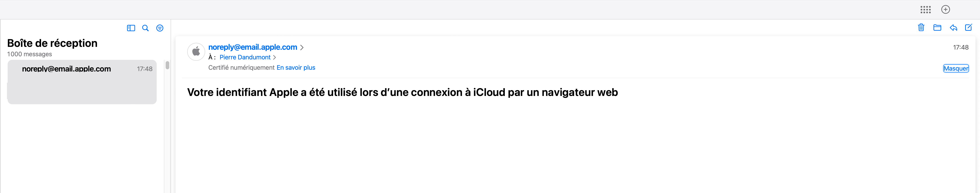Image resolution: width=980 pixels, height=193 pixels.
Task: Click the message list scrollbar thumb
Action: [x=167, y=65]
